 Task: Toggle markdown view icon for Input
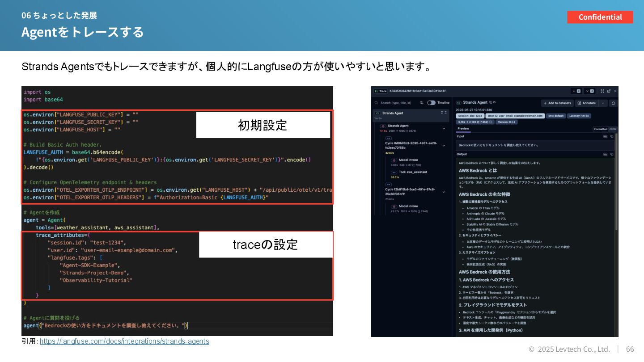pyautogui.click(x=605, y=136)
